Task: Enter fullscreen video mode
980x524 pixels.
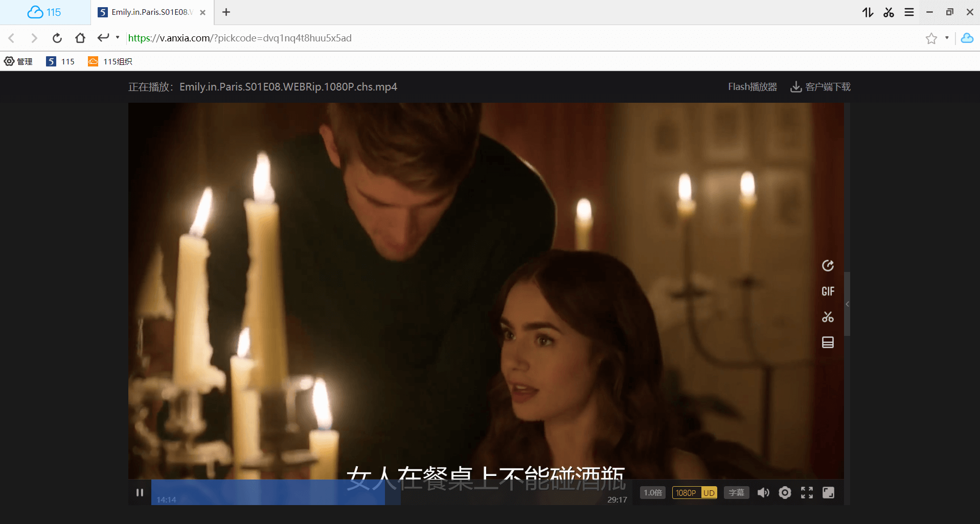Action: (x=807, y=492)
